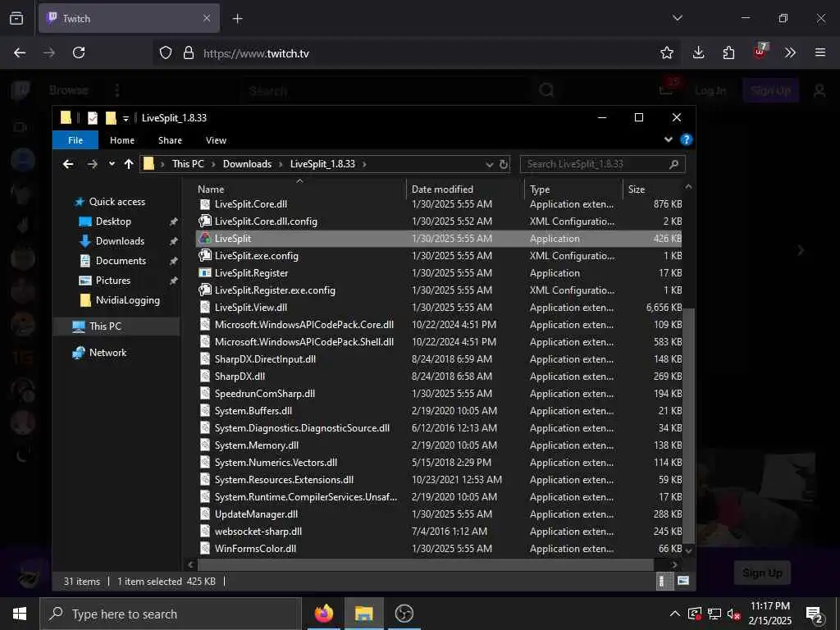Show hidden system tray icons
840x630 pixels.
pyautogui.click(x=675, y=614)
